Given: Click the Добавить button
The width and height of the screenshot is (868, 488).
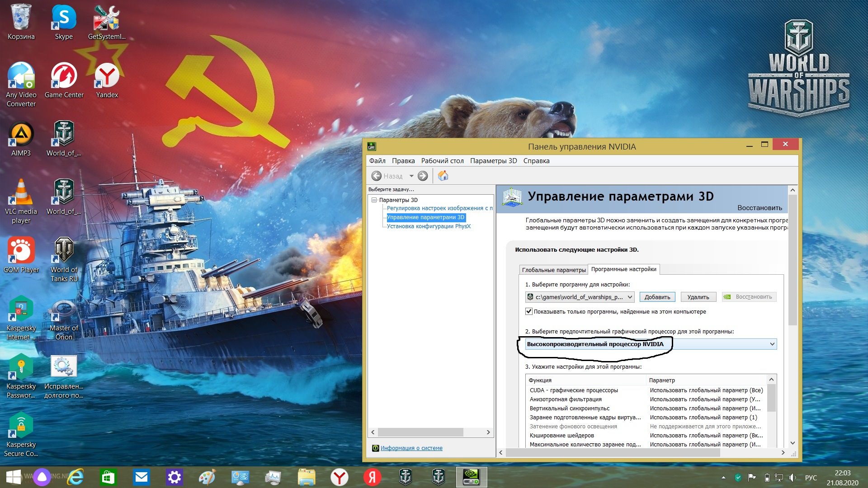Looking at the screenshot, I should pos(657,297).
